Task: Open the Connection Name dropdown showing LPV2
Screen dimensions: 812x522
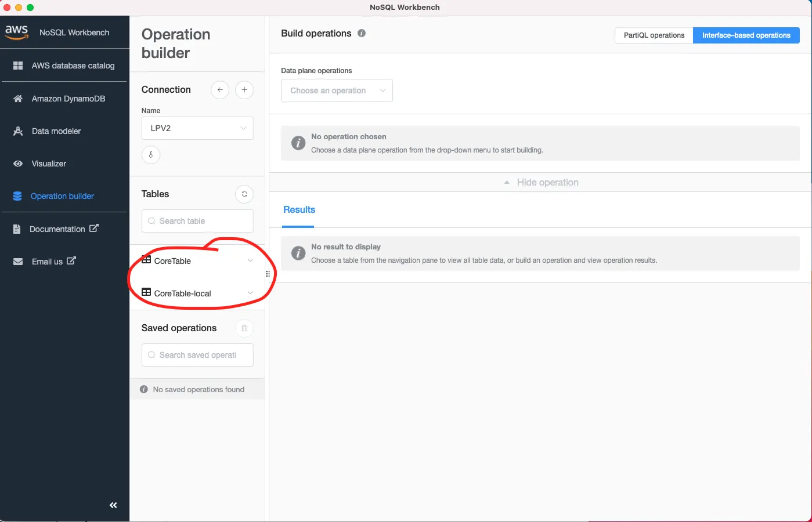Action: click(x=197, y=128)
